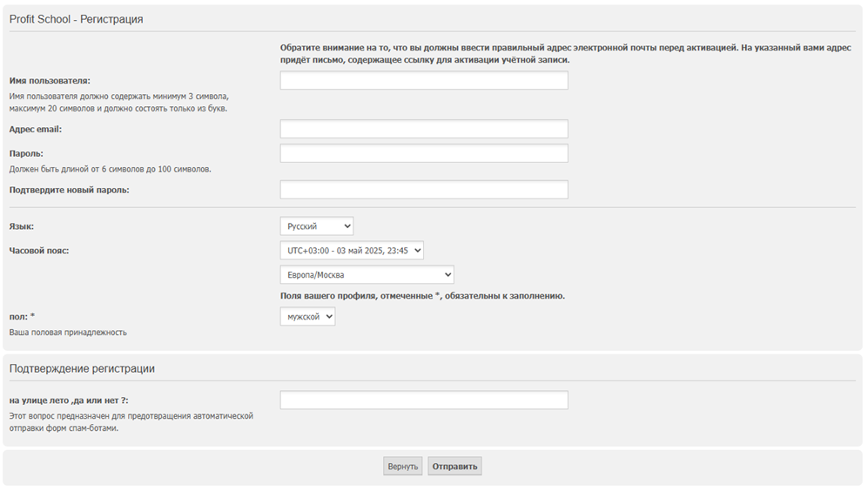Submit the form with Отправить button
The image size is (868, 491).
click(454, 466)
